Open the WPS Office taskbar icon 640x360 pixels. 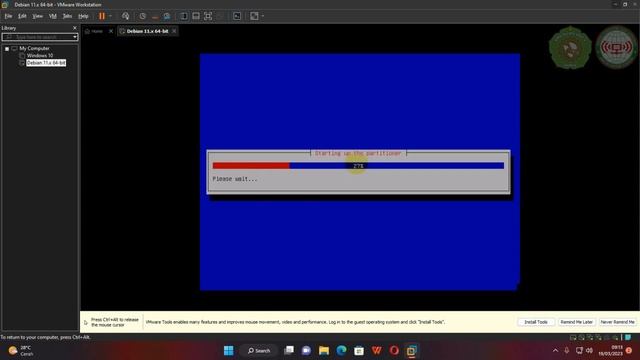point(376,350)
